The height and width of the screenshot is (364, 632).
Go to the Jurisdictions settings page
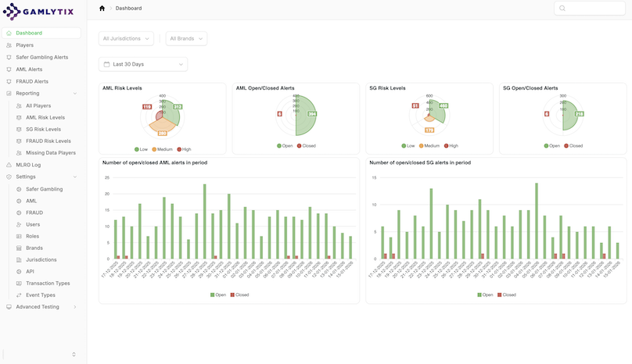41,259
